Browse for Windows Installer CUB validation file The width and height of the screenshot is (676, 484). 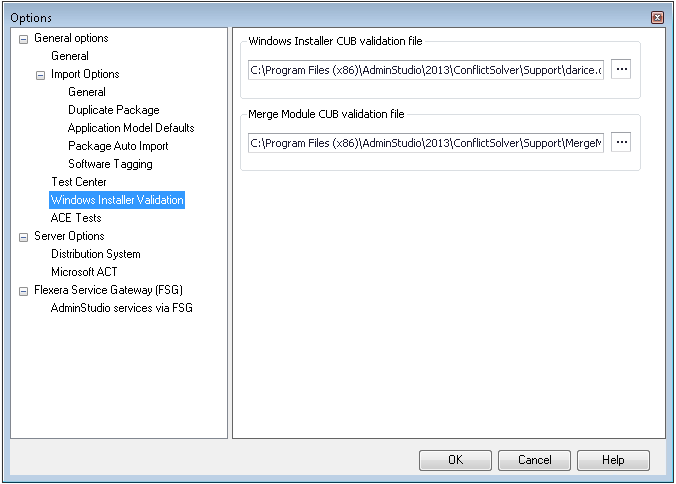pyautogui.click(x=621, y=69)
